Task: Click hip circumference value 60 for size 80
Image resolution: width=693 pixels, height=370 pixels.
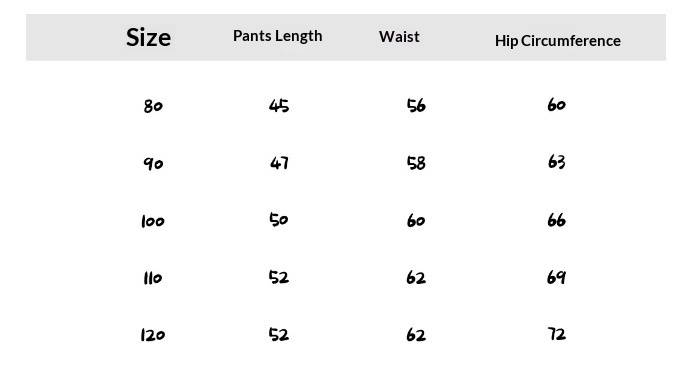Action: [x=556, y=105]
